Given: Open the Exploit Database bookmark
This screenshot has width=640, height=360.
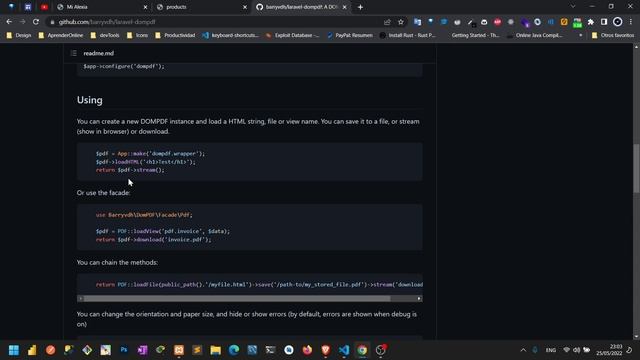Looking at the screenshot, I should [292, 36].
